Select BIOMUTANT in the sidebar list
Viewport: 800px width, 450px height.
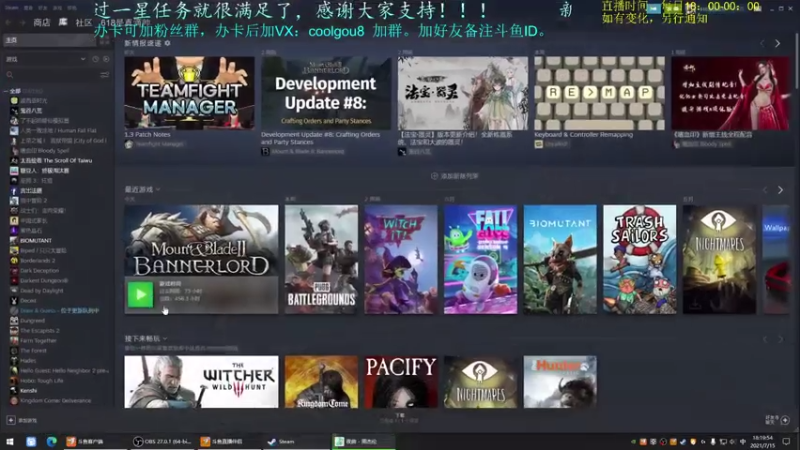click(x=36, y=240)
